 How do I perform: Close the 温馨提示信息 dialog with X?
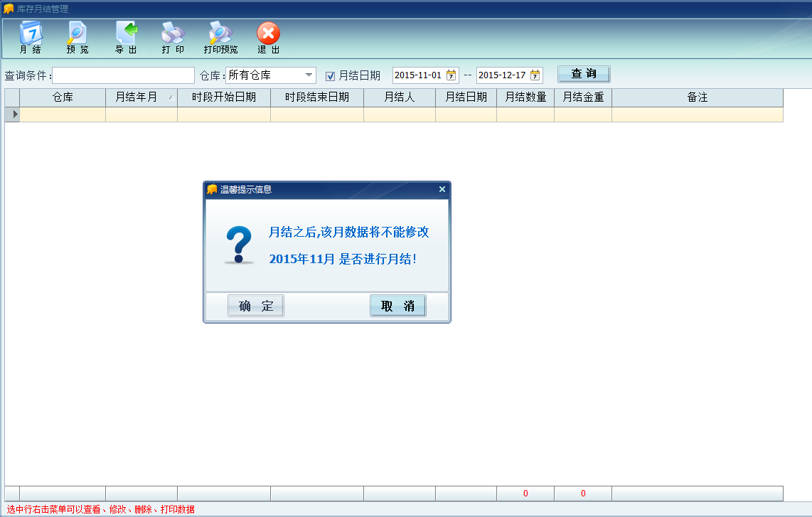point(442,189)
